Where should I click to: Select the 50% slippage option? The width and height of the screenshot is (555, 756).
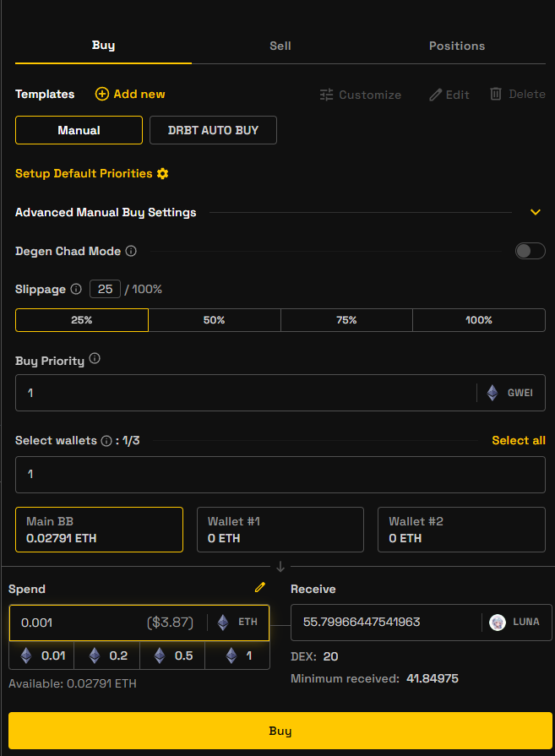(214, 320)
